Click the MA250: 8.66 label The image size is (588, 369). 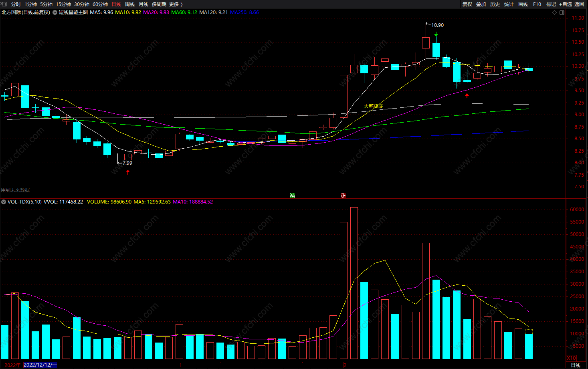[244, 12]
